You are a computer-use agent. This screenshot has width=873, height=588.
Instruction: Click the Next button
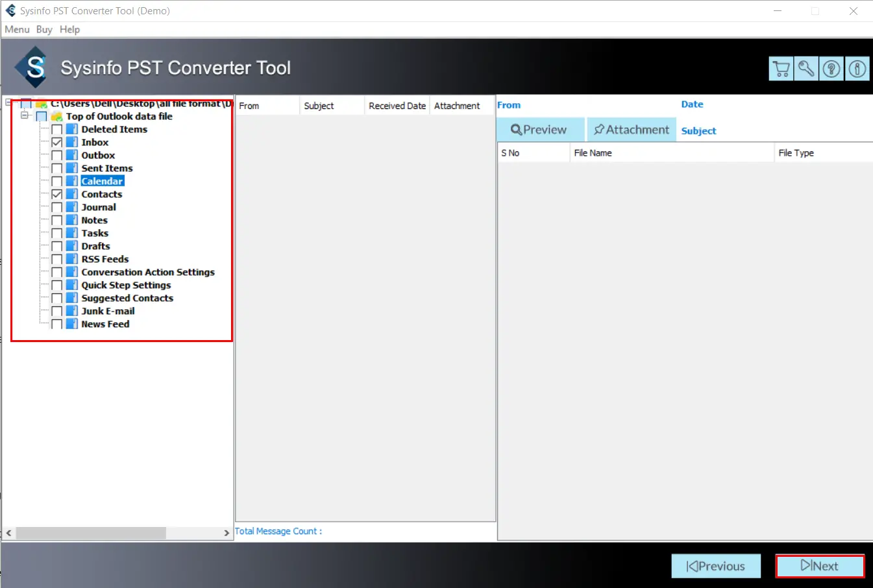[820, 566]
